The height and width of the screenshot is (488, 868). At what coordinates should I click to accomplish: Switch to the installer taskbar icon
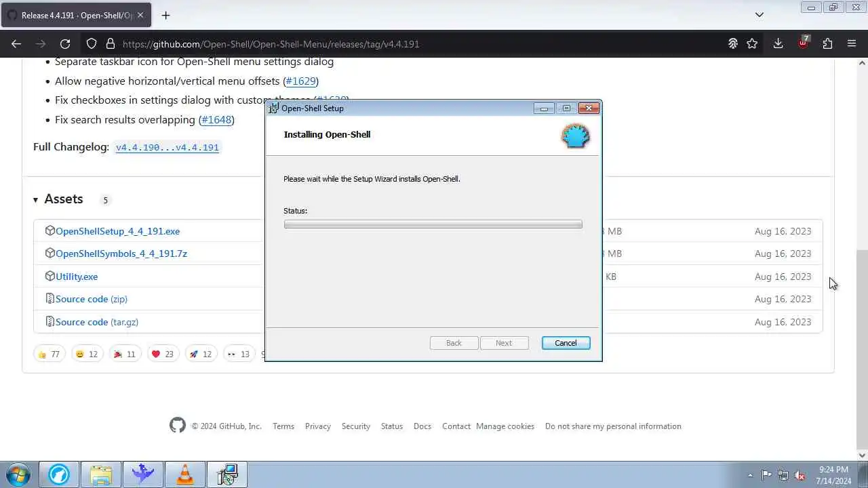(227, 474)
